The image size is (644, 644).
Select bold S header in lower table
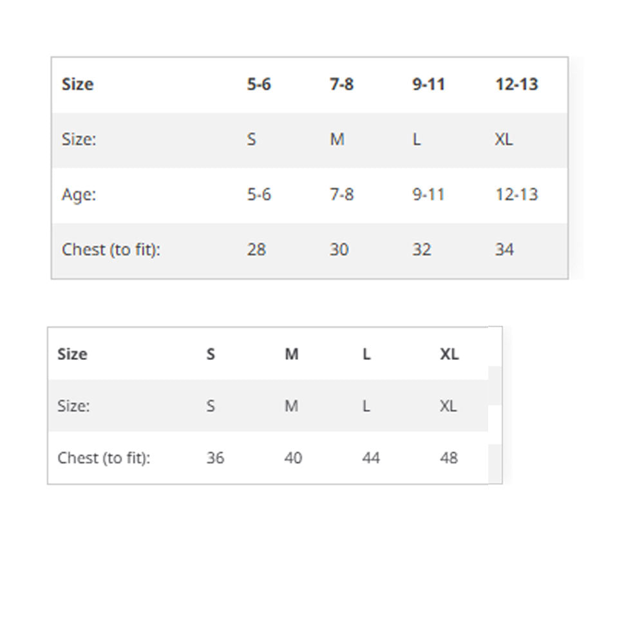[211, 354]
